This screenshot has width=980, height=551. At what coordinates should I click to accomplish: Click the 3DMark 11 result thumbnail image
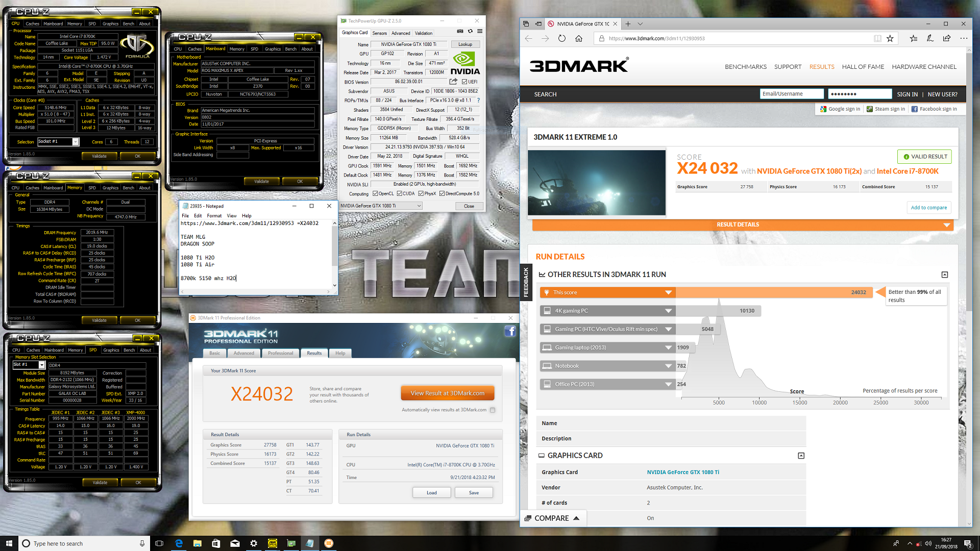pos(596,183)
